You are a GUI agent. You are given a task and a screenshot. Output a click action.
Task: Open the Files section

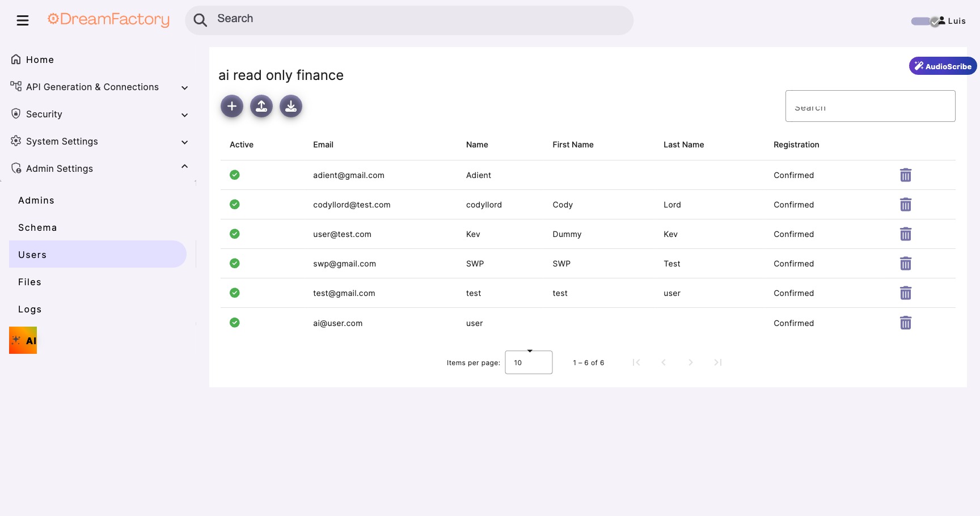coord(29,282)
